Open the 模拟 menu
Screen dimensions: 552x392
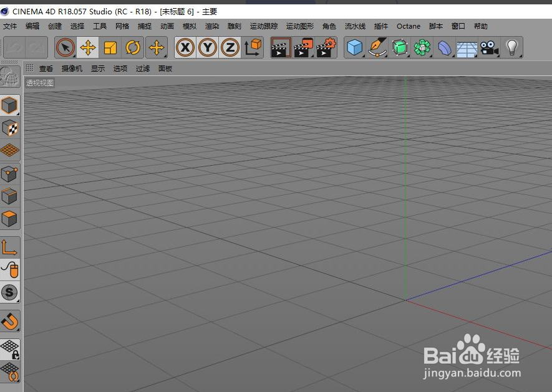click(x=190, y=26)
